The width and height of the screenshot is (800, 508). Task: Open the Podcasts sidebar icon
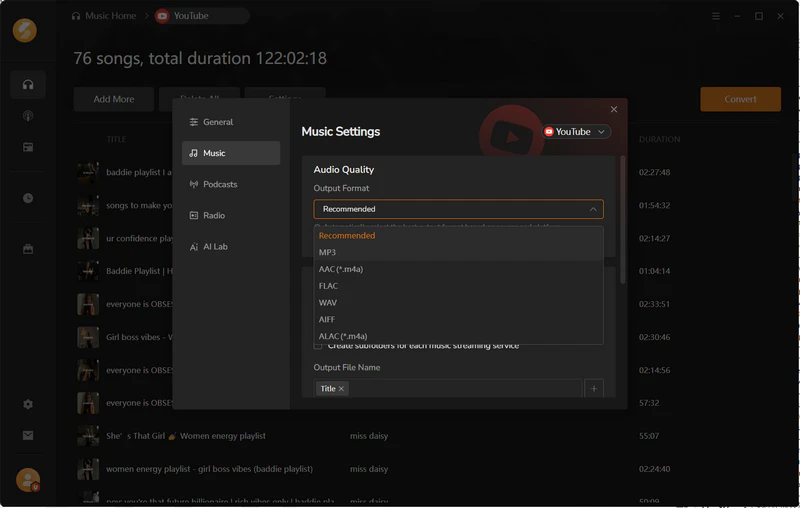coord(28,116)
